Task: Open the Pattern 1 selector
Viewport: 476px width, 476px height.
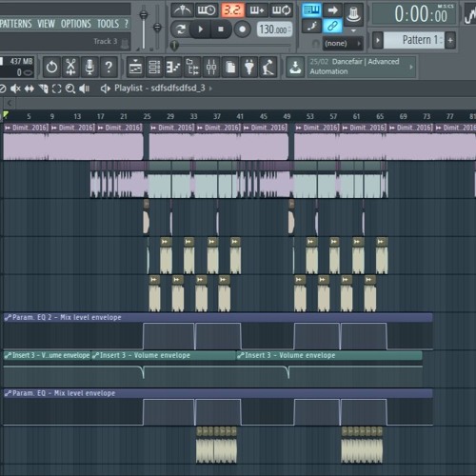Action: pos(414,40)
